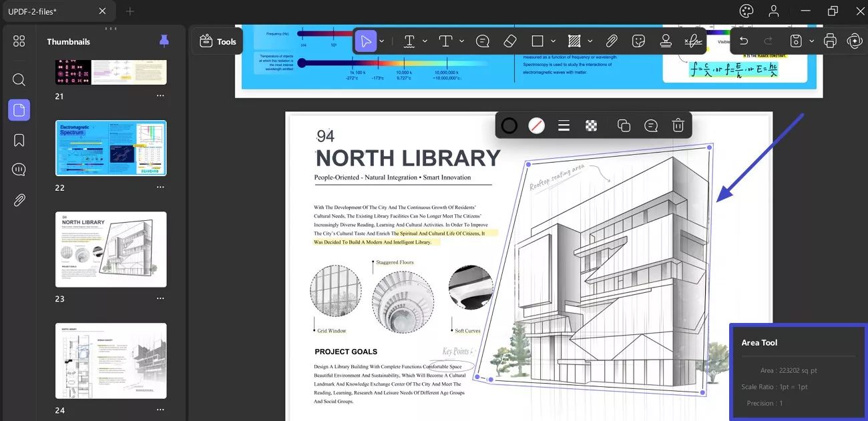Delete the selected area annotation
Screen dimensions: 868x421
(x=678, y=125)
